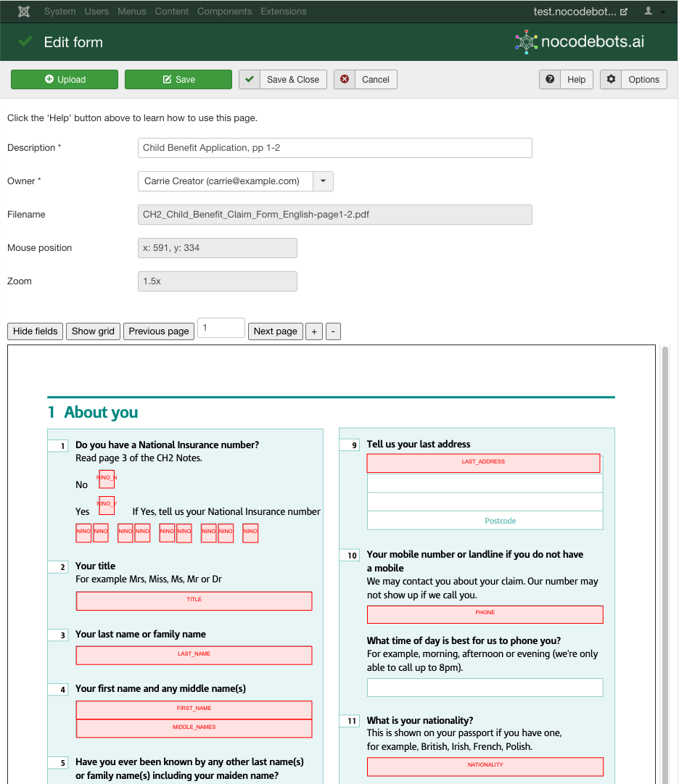The width and height of the screenshot is (679, 784).
Task: Open the System menu
Action: click(x=59, y=12)
